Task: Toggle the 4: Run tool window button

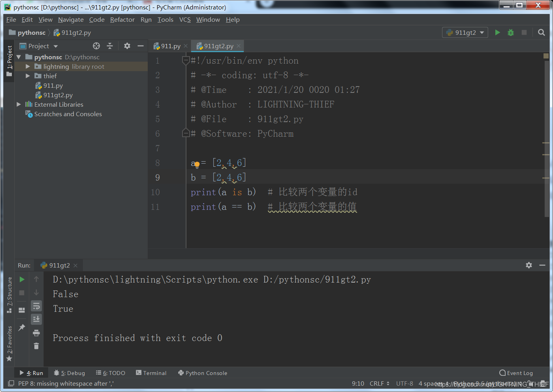Action: (x=31, y=373)
